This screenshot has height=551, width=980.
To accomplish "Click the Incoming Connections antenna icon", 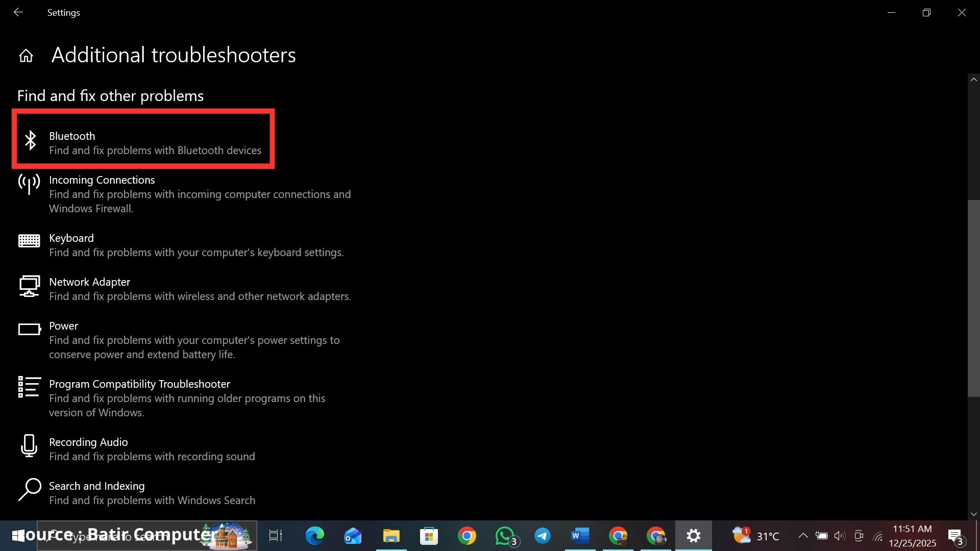I will (x=29, y=184).
